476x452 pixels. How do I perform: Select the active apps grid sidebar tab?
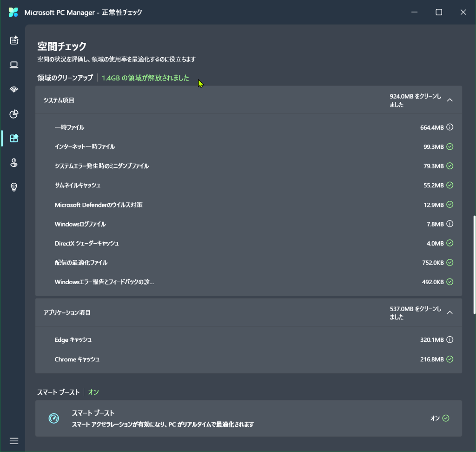pos(14,138)
